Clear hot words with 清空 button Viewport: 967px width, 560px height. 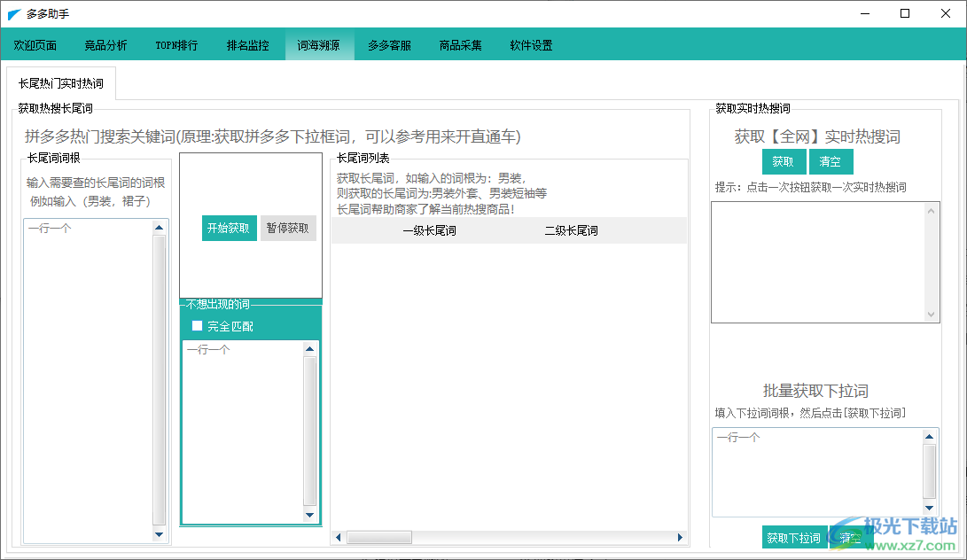pos(831,161)
